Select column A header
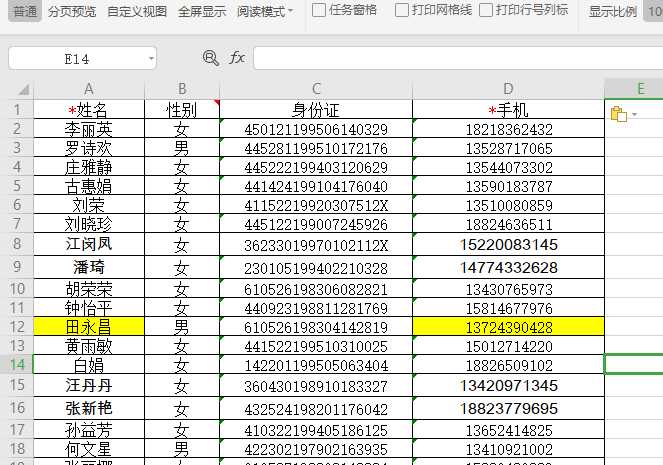This screenshot has width=663, height=465. point(89,89)
